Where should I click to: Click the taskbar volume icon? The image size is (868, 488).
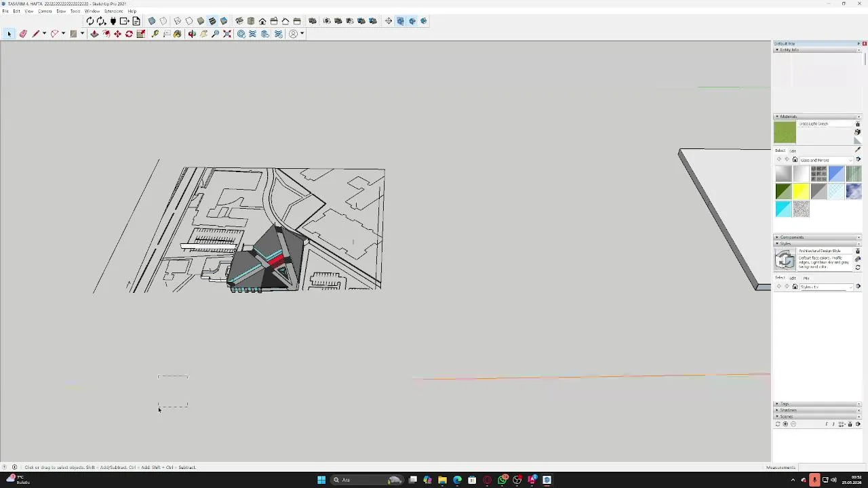click(x=833, y=480)
